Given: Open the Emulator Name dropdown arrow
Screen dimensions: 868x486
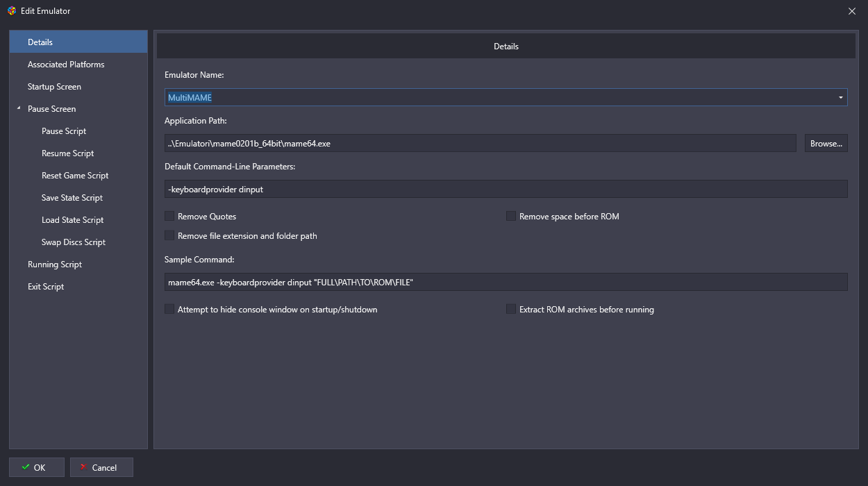Looking at the screenshot, I should (x=841, y=97).
